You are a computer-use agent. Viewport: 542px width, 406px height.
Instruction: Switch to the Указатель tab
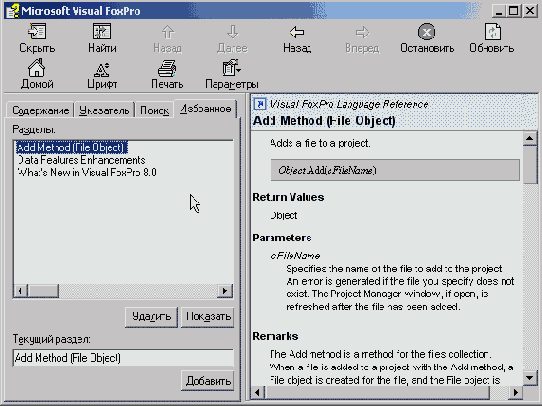tap(104, 110)
